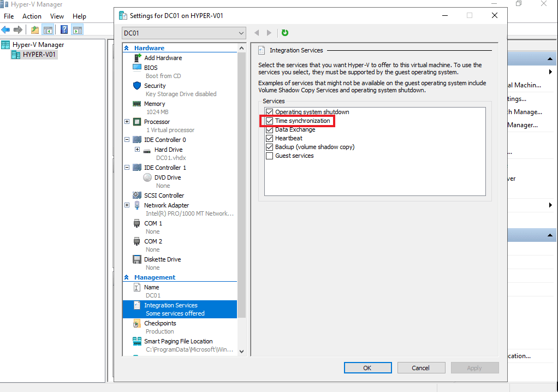This screenshot has height=392, width=558.
Task: Select the Memory chip icon
Action: [x=136, y=104]
